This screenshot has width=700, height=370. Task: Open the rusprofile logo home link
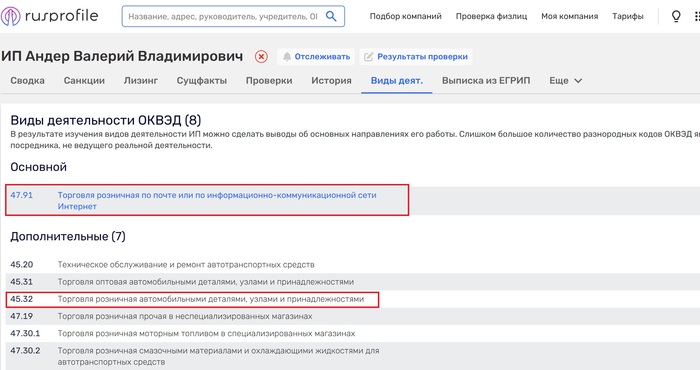(49, 16)
